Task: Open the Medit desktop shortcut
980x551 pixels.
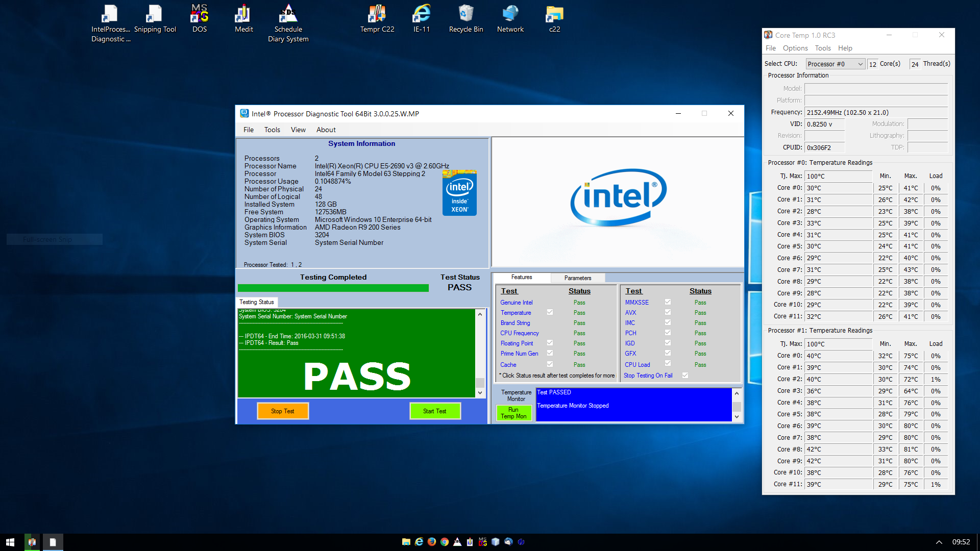Action: (243, 19)
